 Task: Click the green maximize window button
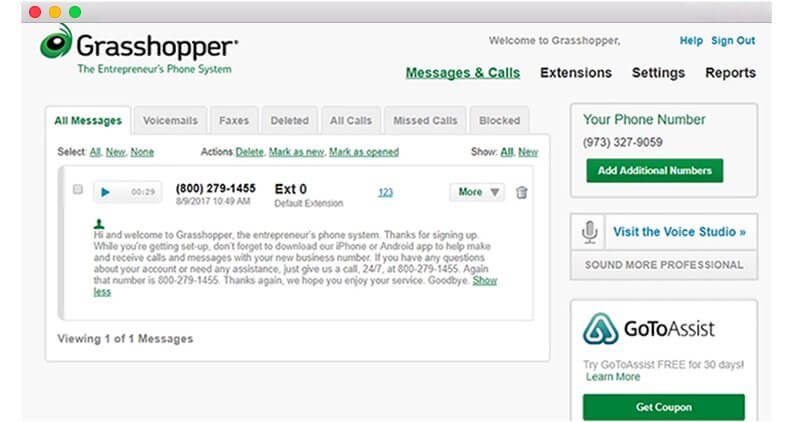pos(75,12)
